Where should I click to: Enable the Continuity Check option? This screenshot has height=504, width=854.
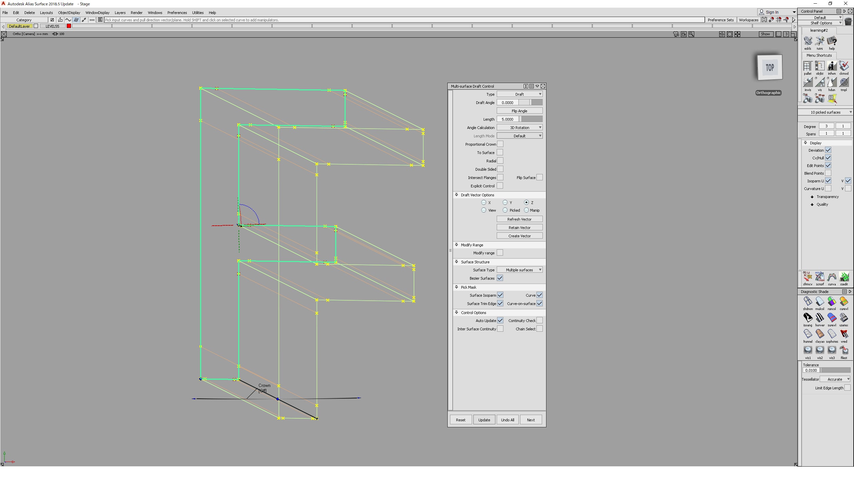pos(540,320)
